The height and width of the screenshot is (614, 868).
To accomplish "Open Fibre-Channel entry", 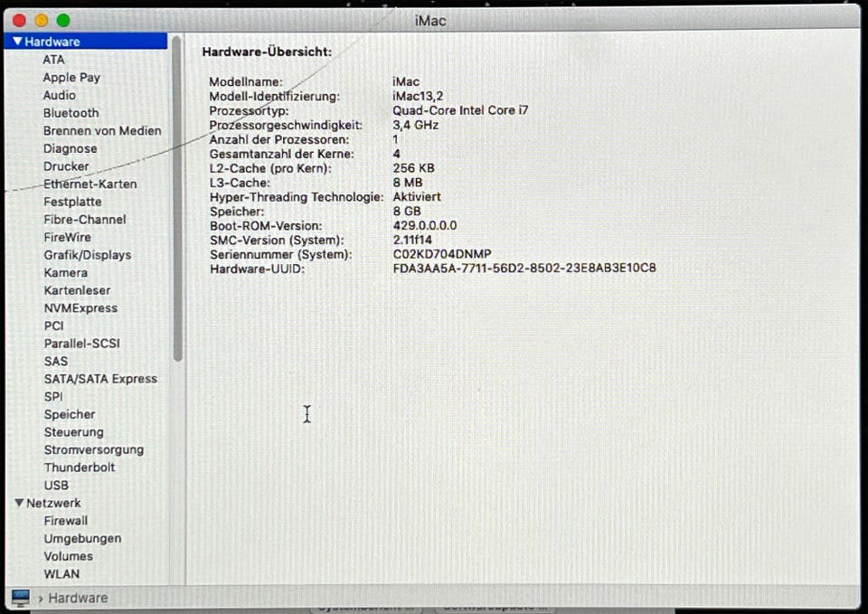I will click(x=85, y=219).
